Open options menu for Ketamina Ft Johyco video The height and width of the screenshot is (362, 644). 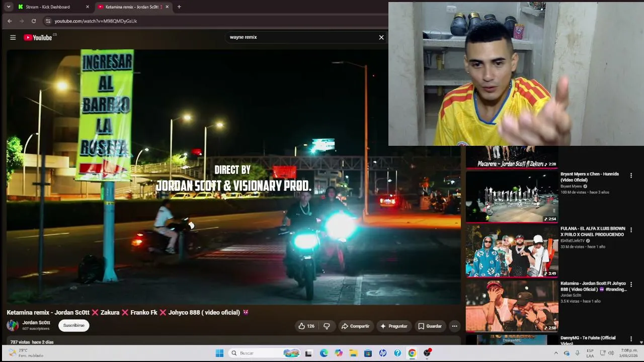point(631,285)
